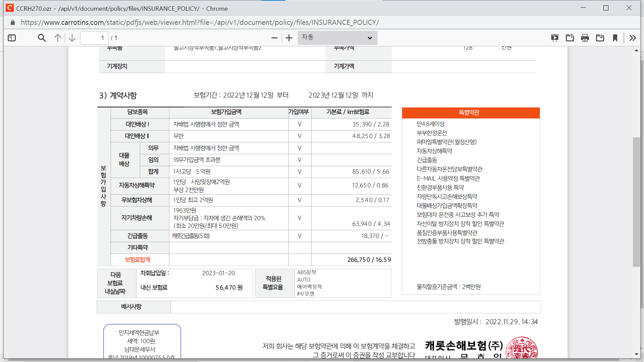This screenshot has height=362, width=644.
Task: Download the PDF document
Action: (600, 38)
